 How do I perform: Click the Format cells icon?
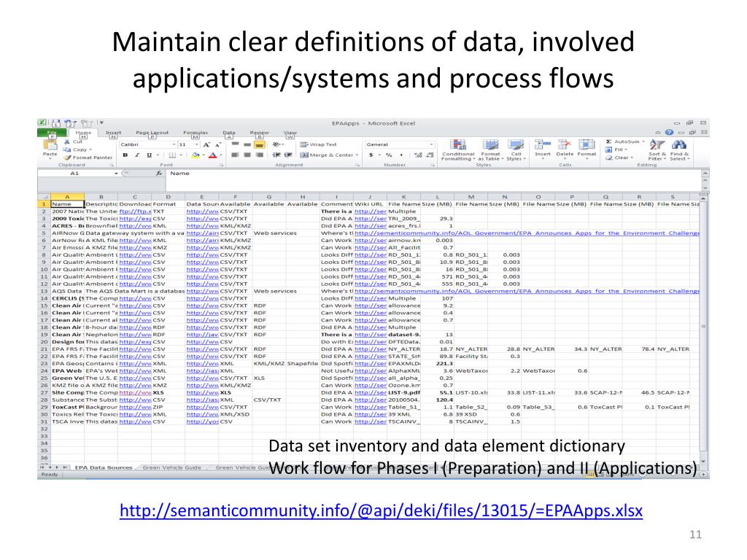(x=587, y=144)
